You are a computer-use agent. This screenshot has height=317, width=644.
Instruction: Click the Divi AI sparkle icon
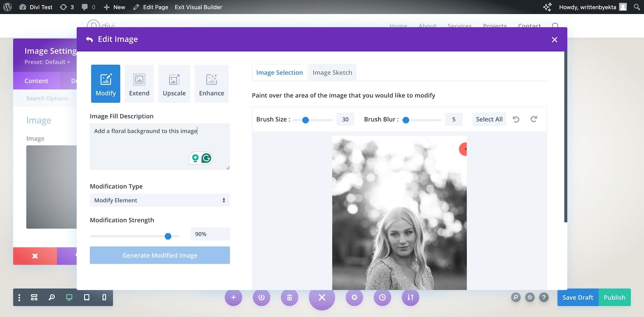tap(547, 7)
